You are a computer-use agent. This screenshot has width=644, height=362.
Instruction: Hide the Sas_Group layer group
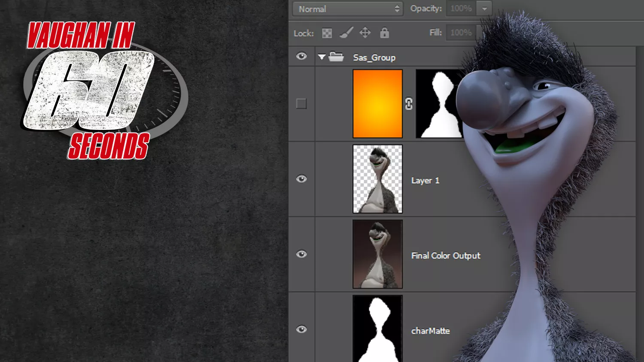(301, 57)
